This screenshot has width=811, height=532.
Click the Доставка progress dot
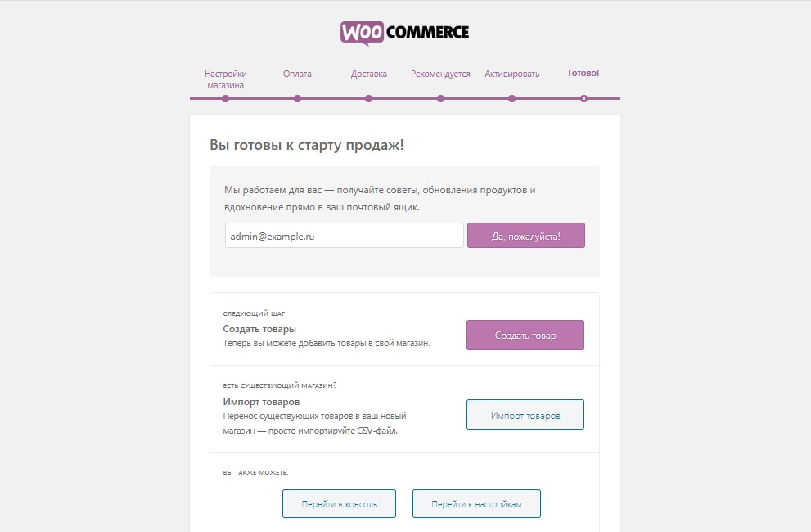(x=369, y=98)
